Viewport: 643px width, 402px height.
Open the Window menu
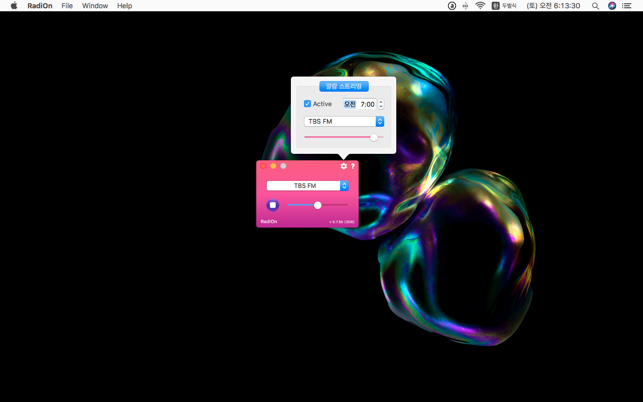click(x=95, y=6)
